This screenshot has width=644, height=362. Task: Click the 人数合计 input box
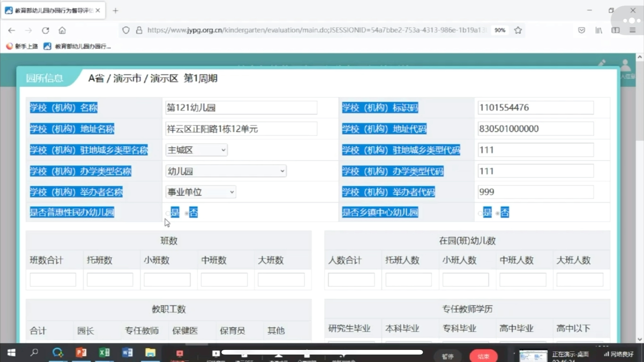(x=352, y=280)
